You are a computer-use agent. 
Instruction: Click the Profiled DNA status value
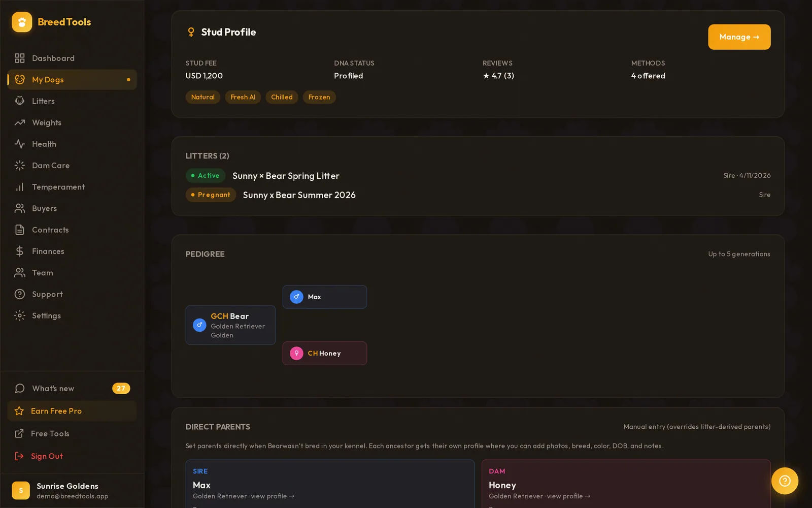coord(349,76)
